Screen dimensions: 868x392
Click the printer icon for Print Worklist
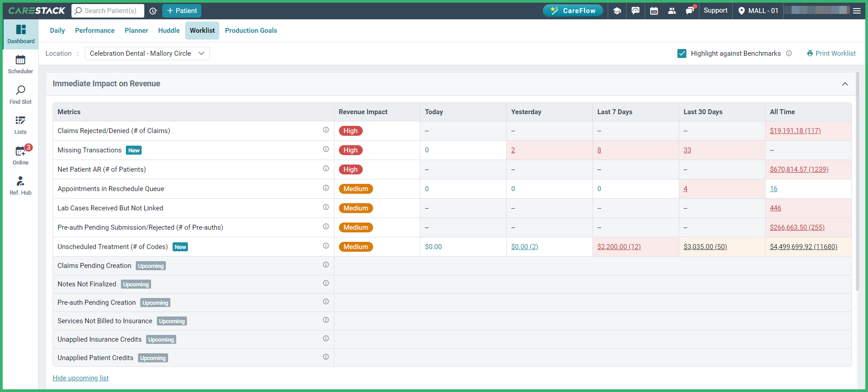[810, 53]
